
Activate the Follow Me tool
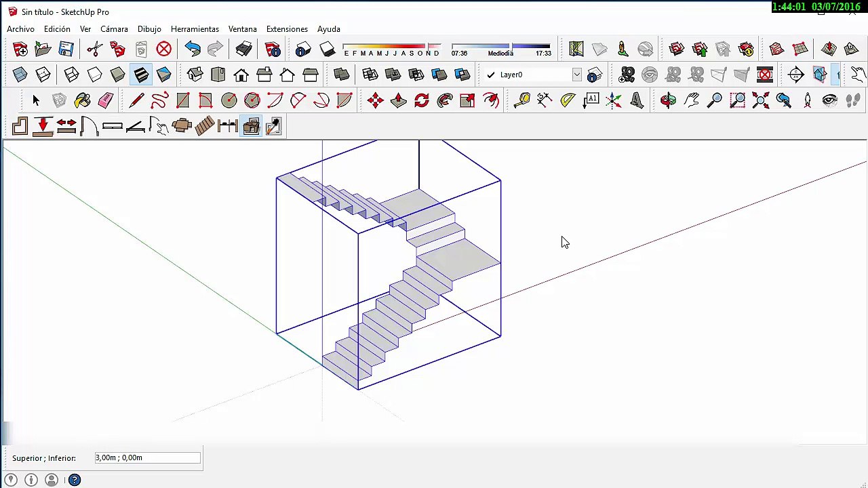point(444,100)
